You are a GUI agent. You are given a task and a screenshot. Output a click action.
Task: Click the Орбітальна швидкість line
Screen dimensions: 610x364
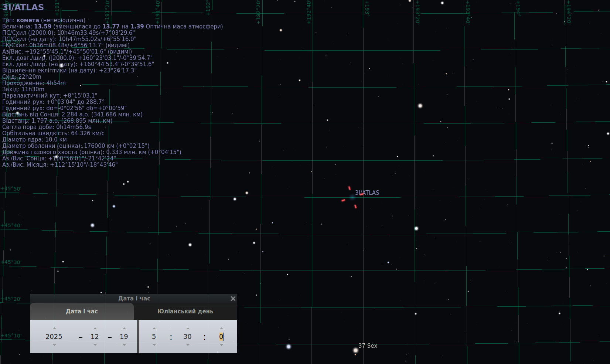point(53,133)
